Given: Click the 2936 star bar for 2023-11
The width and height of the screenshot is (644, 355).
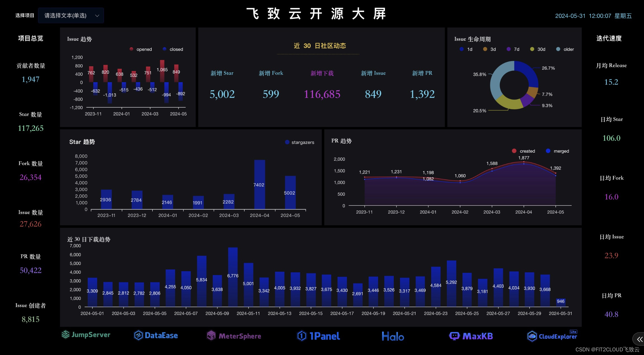Looking at the screenshot, I should point(106,199).
